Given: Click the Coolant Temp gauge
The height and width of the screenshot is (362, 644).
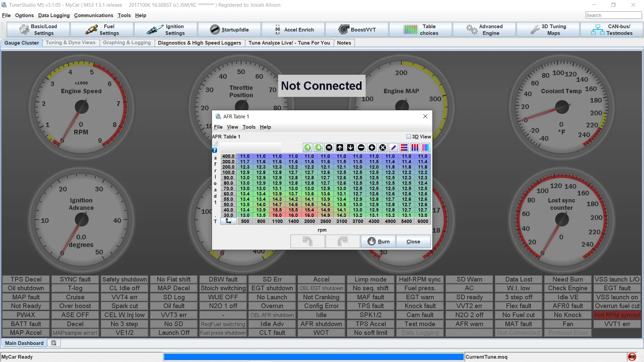Looking at the screenshot, I should [x=562, y=107].
